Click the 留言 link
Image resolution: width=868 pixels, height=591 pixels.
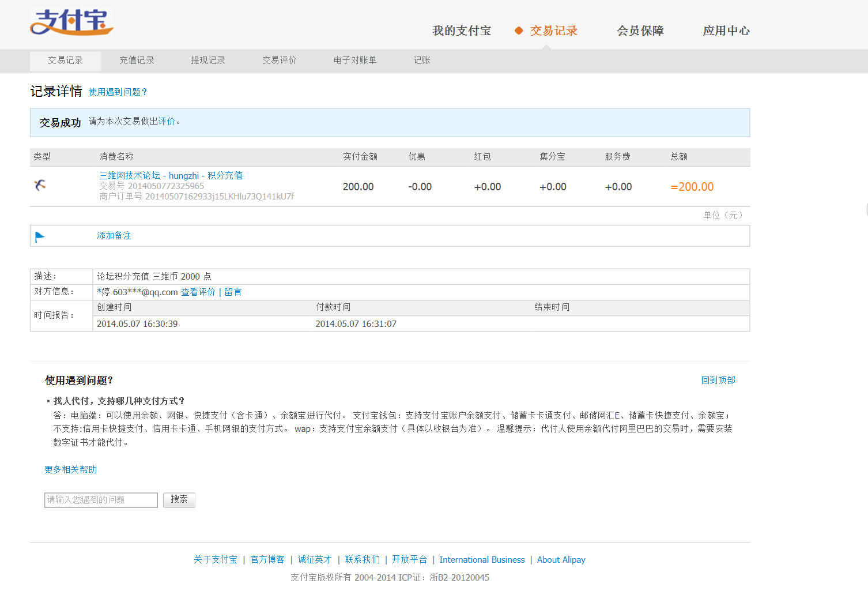pyautogui.click(x=233, y=292)
